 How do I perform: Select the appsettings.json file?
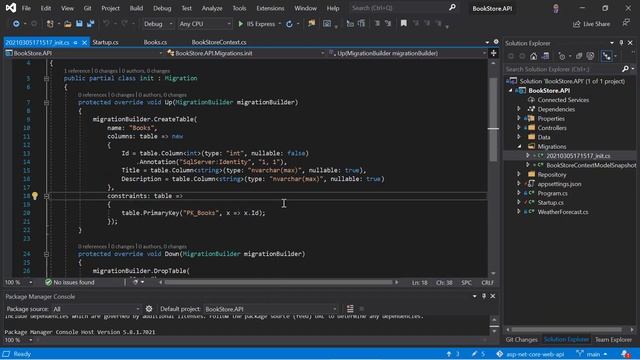559,184
